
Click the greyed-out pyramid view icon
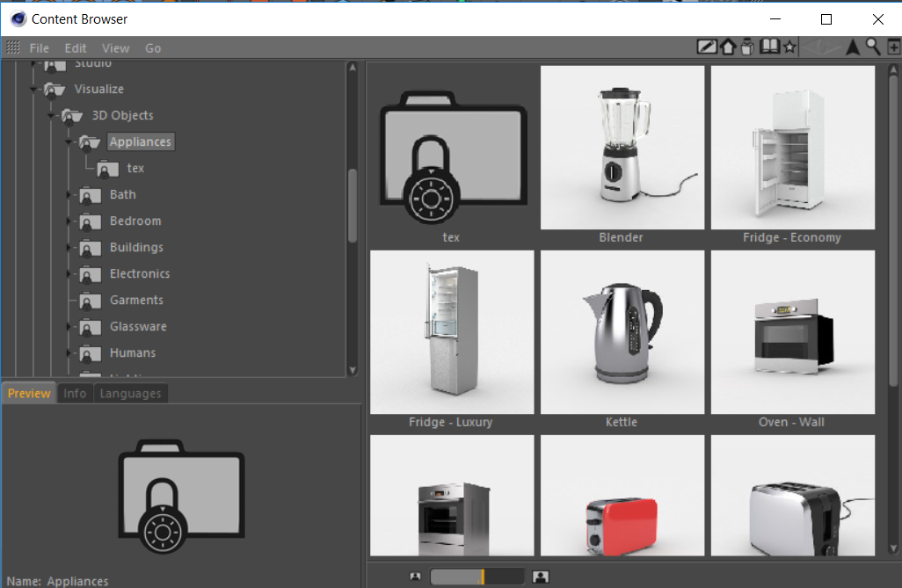tap(821, 47)
